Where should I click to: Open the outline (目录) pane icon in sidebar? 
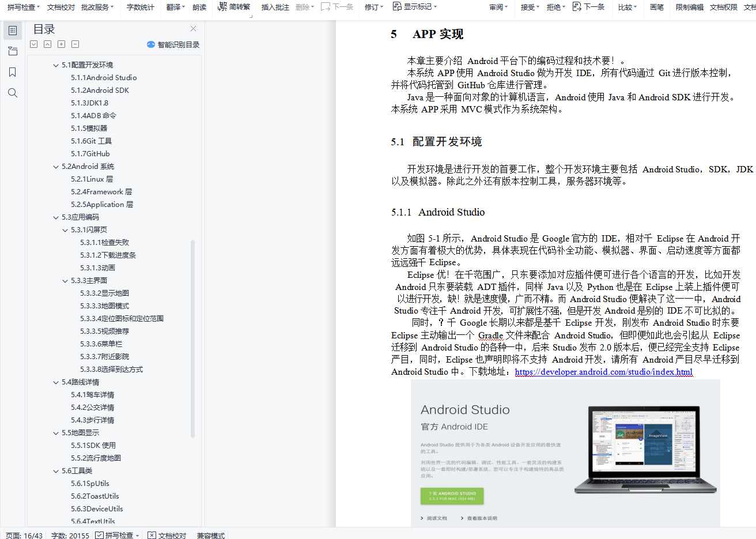click(13, 31)
